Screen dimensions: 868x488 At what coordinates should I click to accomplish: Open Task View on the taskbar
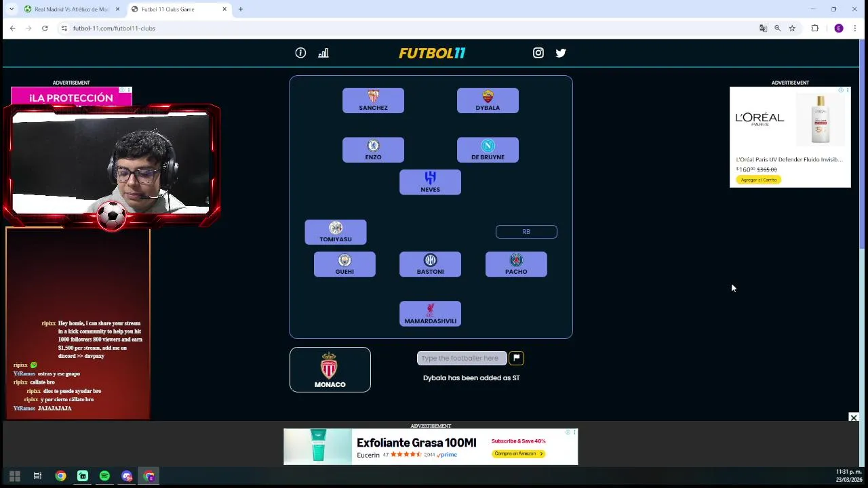click(x=37, y=476)
